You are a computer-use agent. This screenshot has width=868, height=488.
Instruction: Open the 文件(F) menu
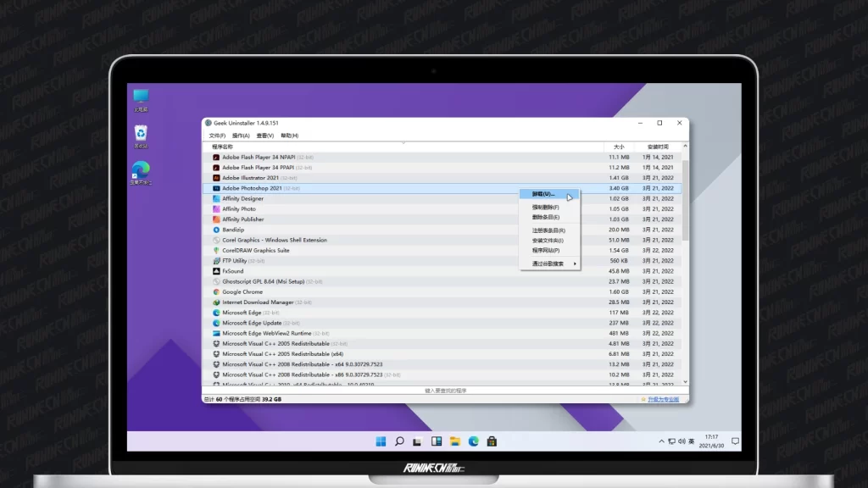pyautogui.click(x=217, y=136)
